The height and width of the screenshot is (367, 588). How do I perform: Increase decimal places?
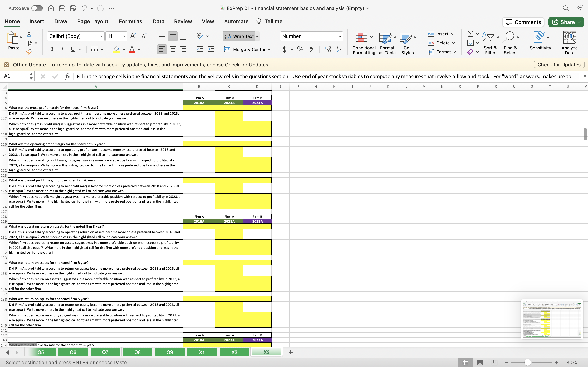click(x=327, y=49)
